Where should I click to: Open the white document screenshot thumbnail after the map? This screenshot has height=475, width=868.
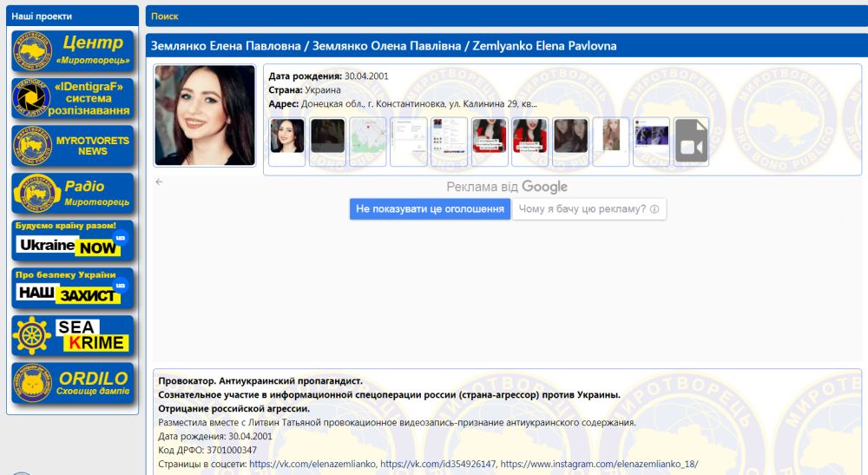409,142
